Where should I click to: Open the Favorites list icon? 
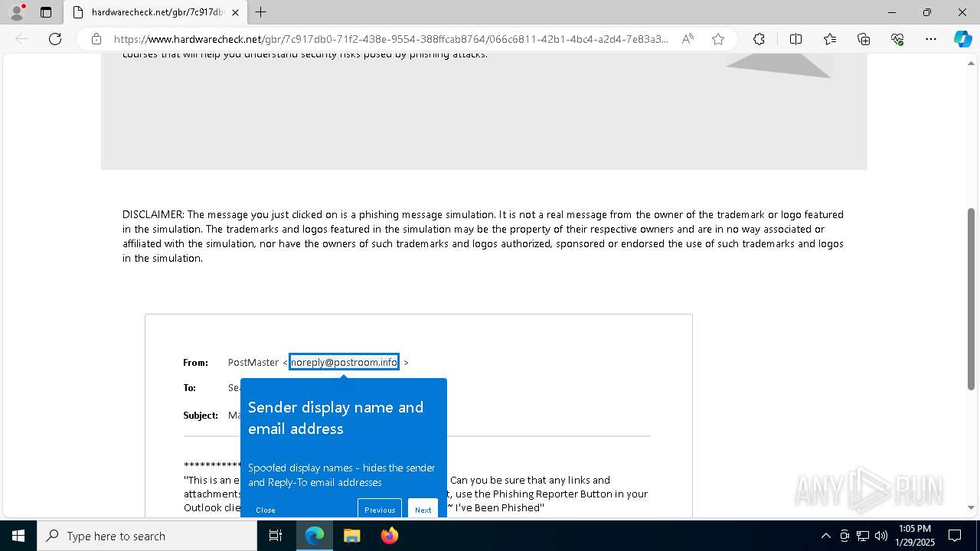tap(830, 39)
